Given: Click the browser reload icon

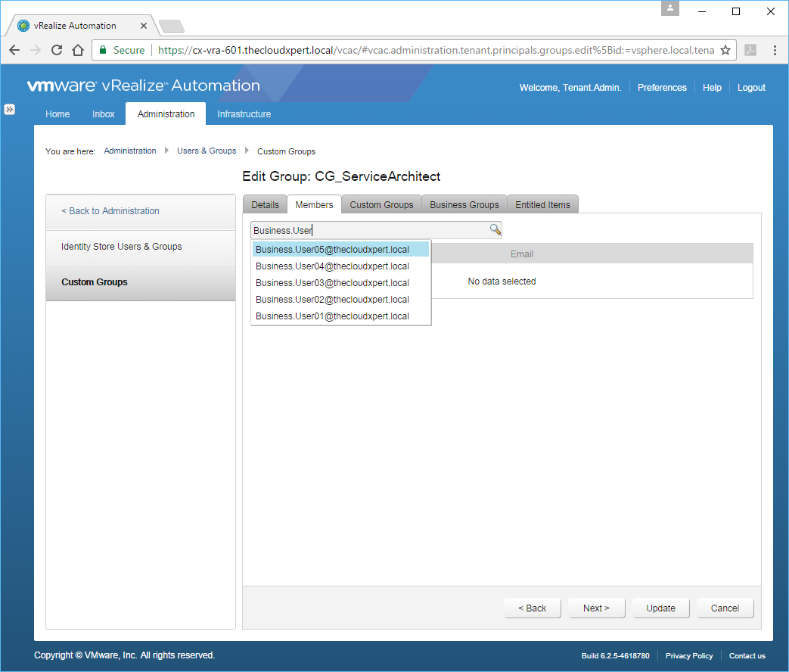Looking at the screenshot, I should [x=56, y=50].
